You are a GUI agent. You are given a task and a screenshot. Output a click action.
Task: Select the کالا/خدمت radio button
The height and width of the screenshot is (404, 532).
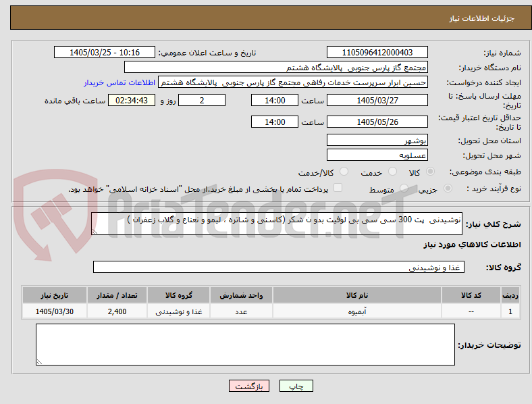pos(344,172)
